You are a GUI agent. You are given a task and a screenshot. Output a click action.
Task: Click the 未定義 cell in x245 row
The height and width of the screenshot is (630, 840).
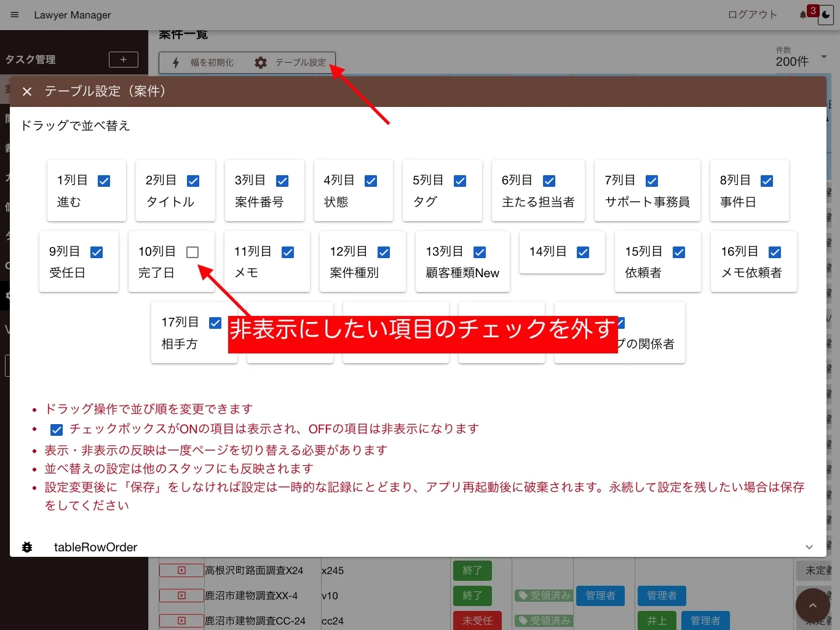pyautogui.click(x=814, y=570)
